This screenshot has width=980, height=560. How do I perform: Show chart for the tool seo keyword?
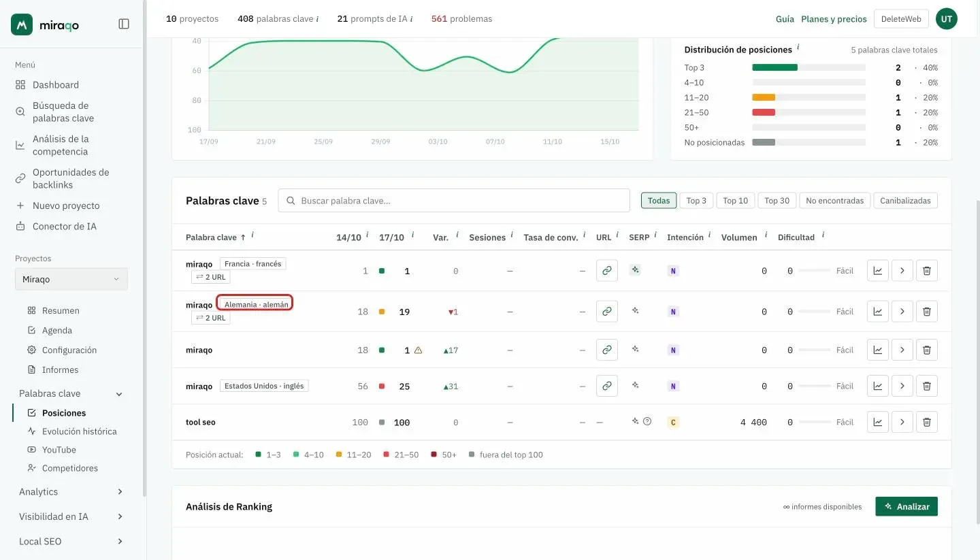(878, 422)
